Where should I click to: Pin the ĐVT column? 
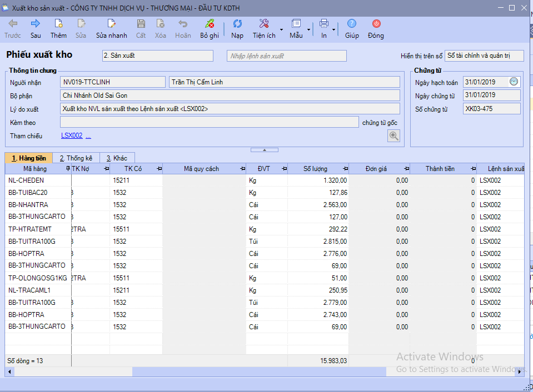click(284, 168)
